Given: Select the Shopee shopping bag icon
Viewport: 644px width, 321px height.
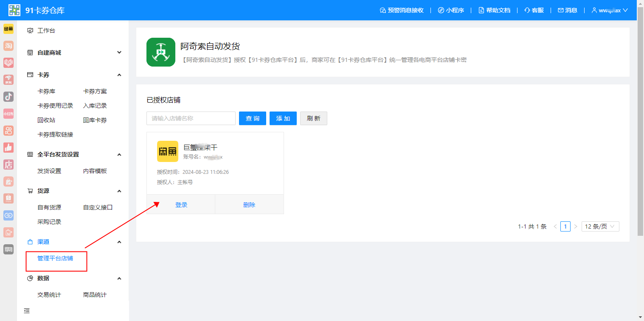Looking at the screenshot, I should [8, 198].
